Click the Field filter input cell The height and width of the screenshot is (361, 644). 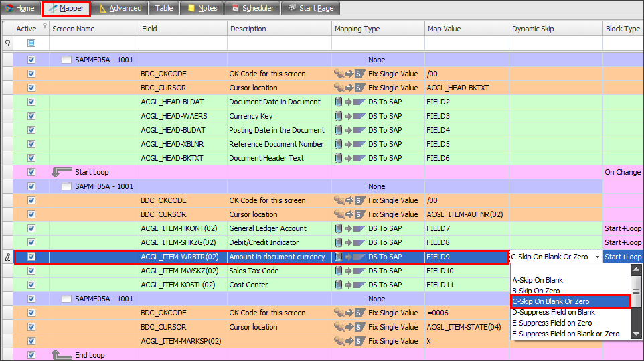coord(183,43)
